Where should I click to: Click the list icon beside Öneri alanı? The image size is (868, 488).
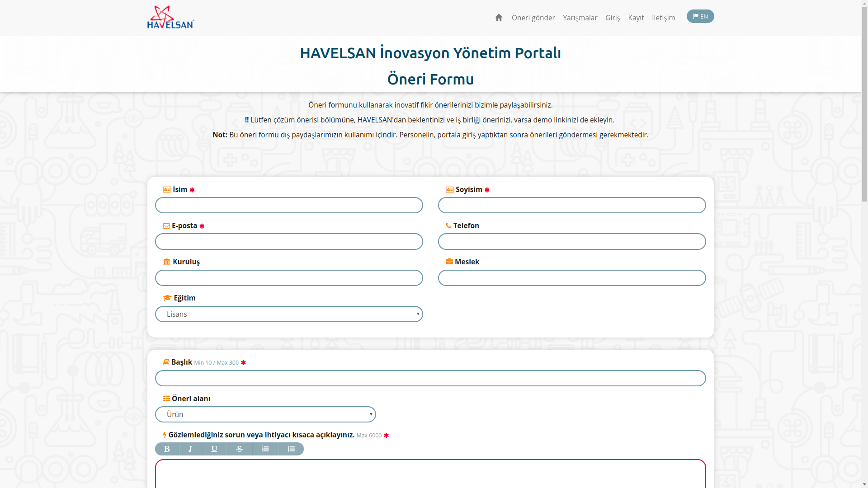pyautogui.click(x=166, y=399)
